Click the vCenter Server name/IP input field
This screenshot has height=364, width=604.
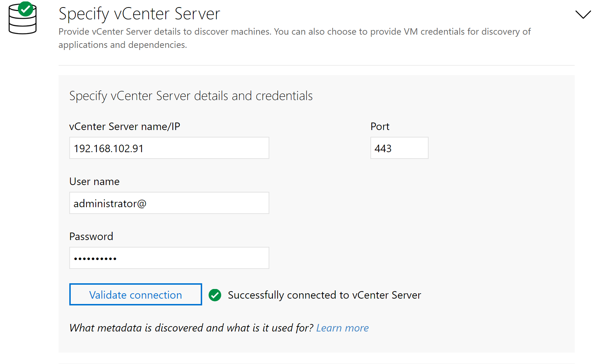(169, 148)
